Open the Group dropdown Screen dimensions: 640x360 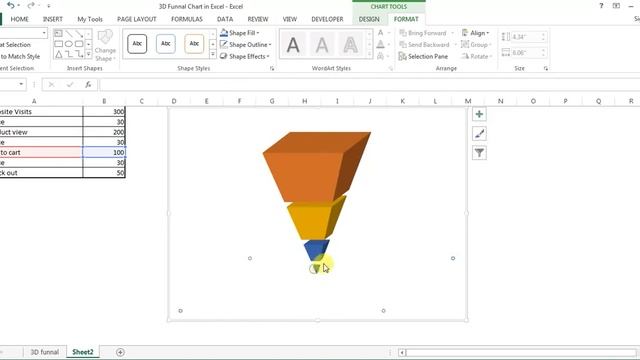click(476, 44)
